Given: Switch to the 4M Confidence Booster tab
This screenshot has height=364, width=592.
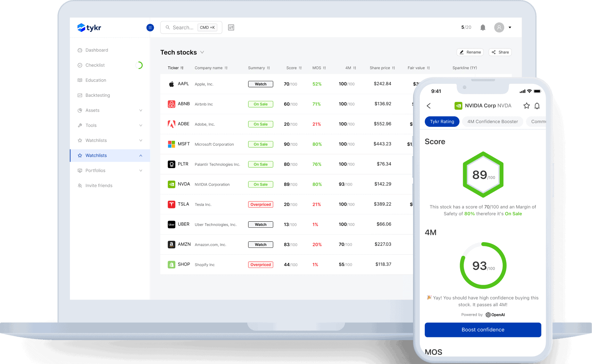Looking at the screenshot, I should (x=492, y=121).
